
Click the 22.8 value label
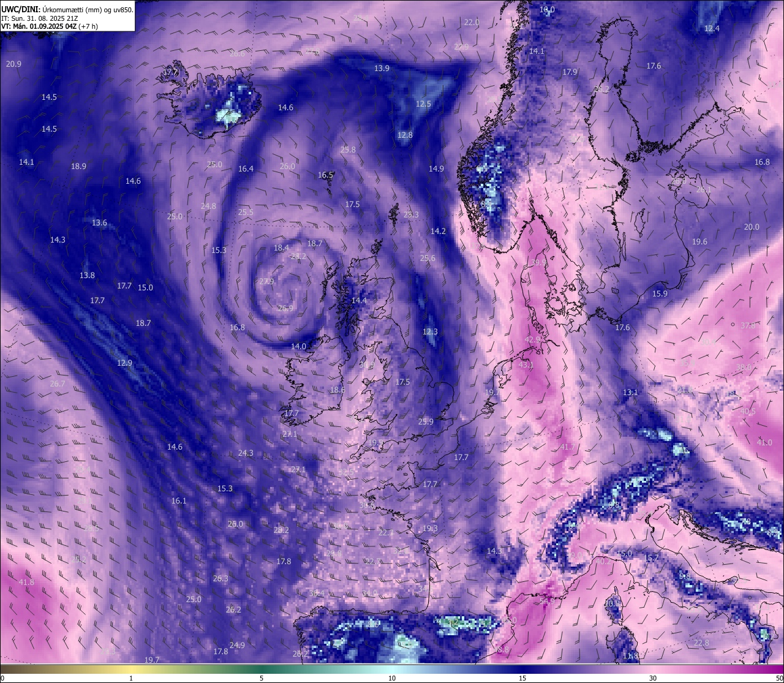tap(701, 643)
